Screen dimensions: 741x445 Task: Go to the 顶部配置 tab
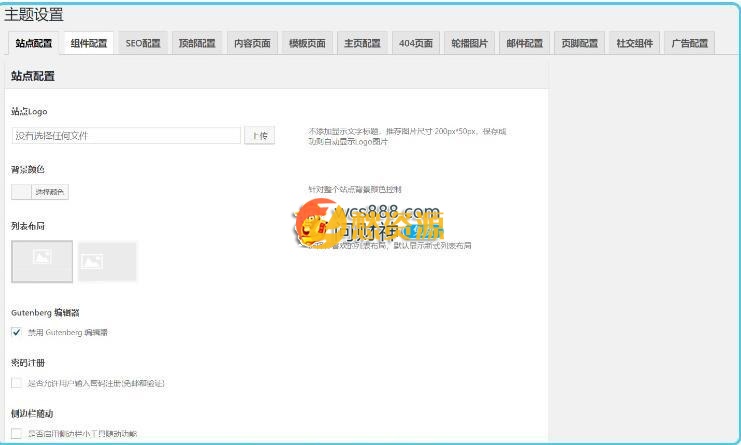tap(197, 43)
